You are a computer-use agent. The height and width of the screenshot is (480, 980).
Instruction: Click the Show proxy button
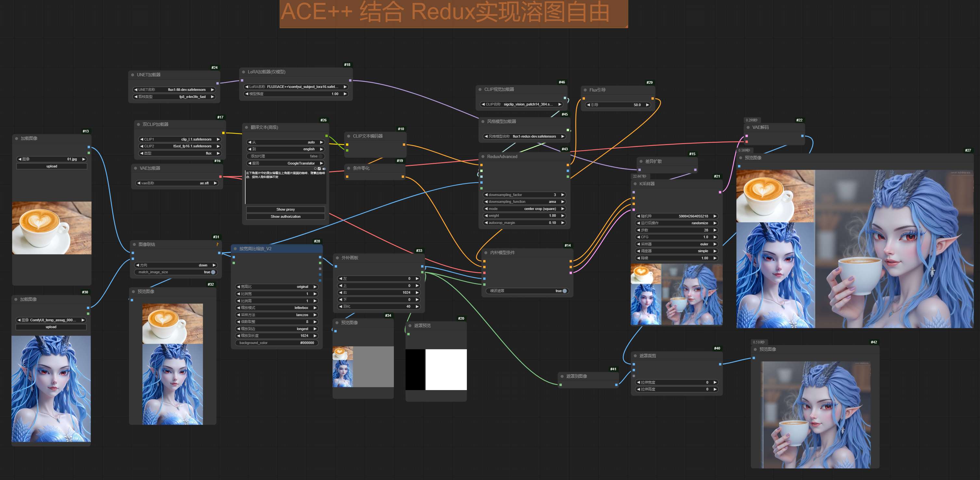point(285,209)
